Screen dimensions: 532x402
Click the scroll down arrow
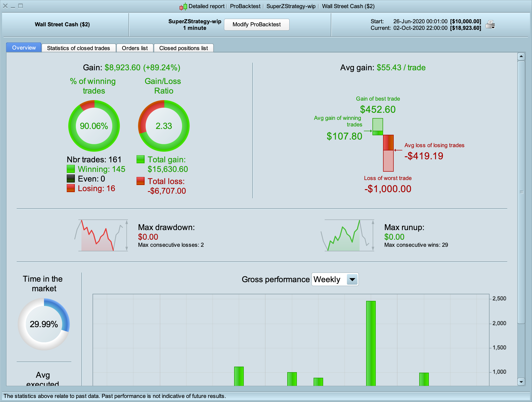[521, 382]
